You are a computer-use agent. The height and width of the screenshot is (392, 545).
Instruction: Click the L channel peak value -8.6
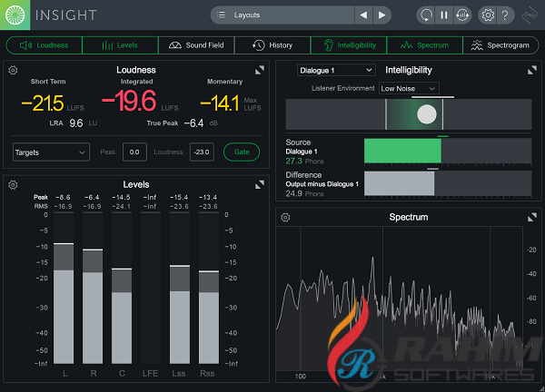63,197
